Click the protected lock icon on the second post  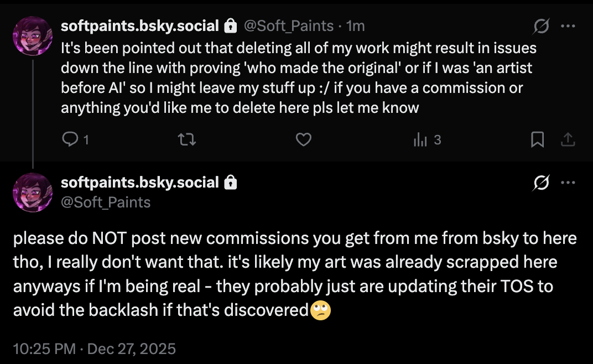click(x=230, y=182)
